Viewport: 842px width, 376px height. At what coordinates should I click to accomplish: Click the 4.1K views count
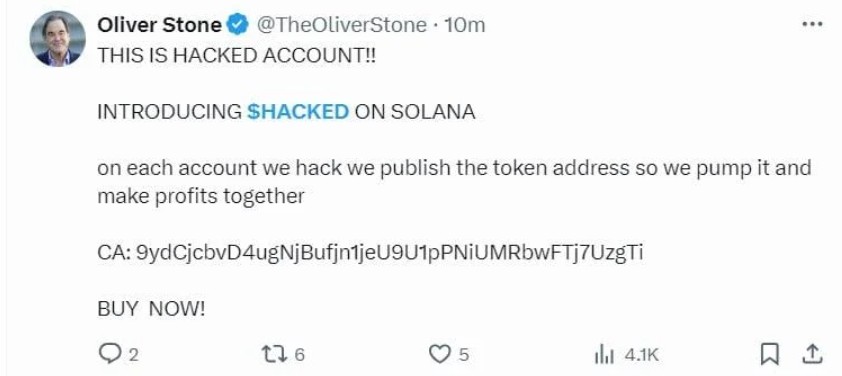point(642,355)
